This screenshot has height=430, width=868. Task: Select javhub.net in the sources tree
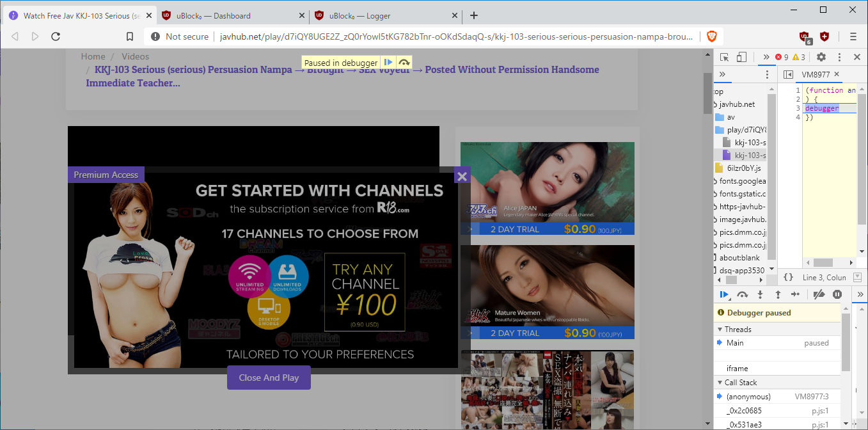pyautogui.click(x=737, y=104)
